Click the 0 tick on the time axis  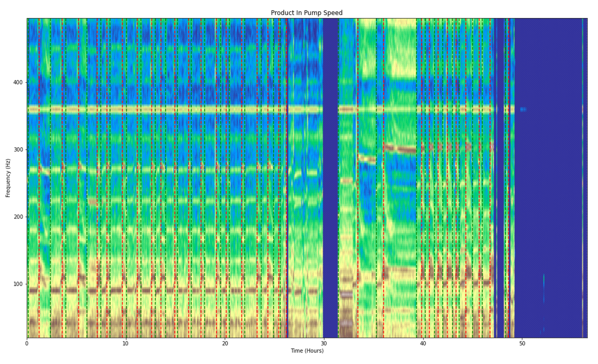pos(27,343)
